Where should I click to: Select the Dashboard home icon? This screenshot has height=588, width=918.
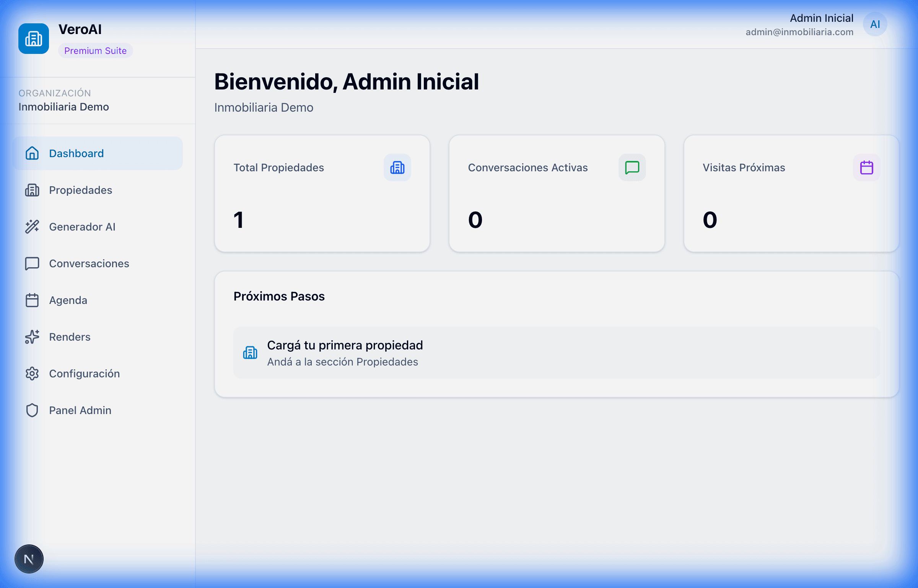(x=32, y=153)
